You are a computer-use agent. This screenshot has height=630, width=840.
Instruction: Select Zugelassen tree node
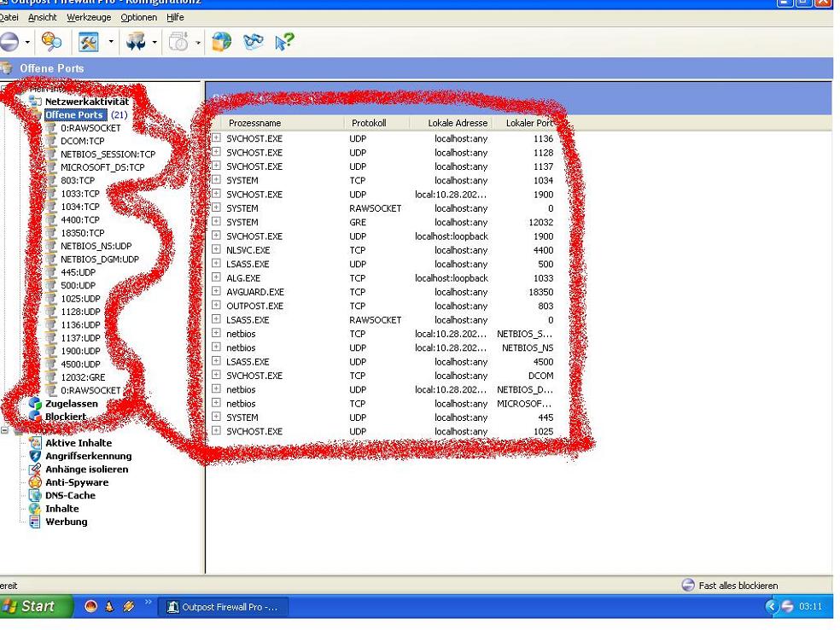point(71,404)
